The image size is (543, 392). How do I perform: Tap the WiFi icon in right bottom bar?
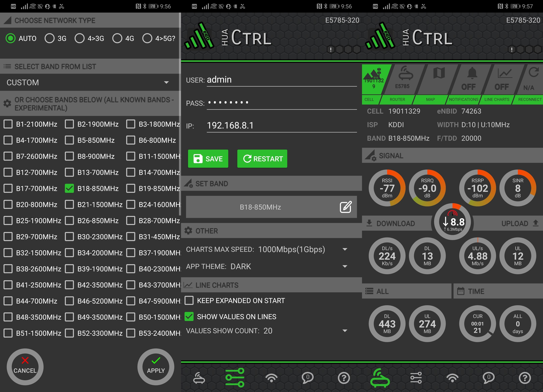(452, 378)
